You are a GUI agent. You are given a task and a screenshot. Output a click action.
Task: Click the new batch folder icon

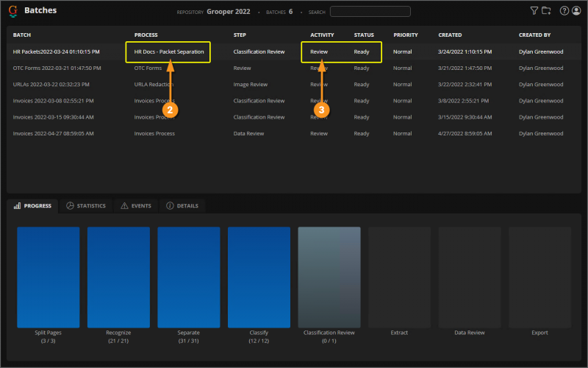(x=546, y=11)
